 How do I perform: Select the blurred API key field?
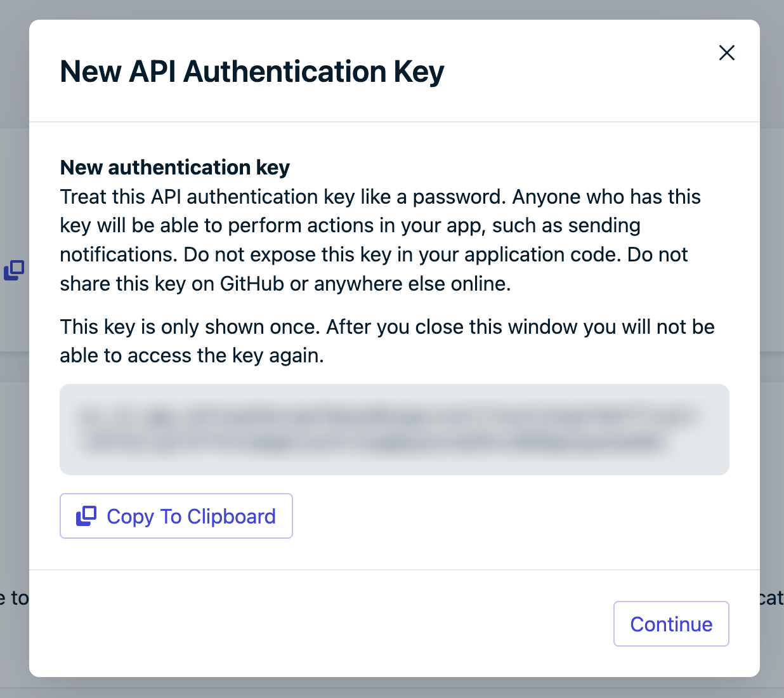coord(394,430)
